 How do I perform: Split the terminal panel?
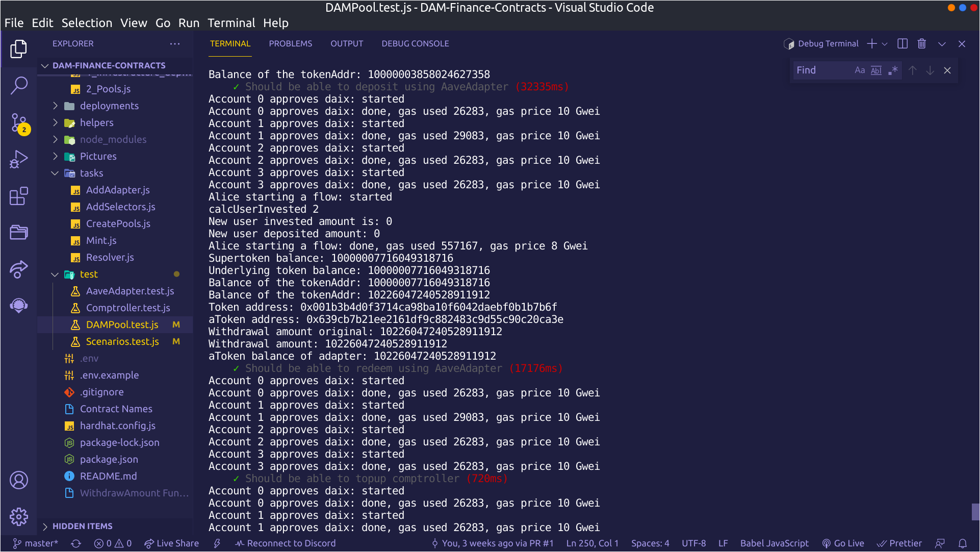point(902,44)
